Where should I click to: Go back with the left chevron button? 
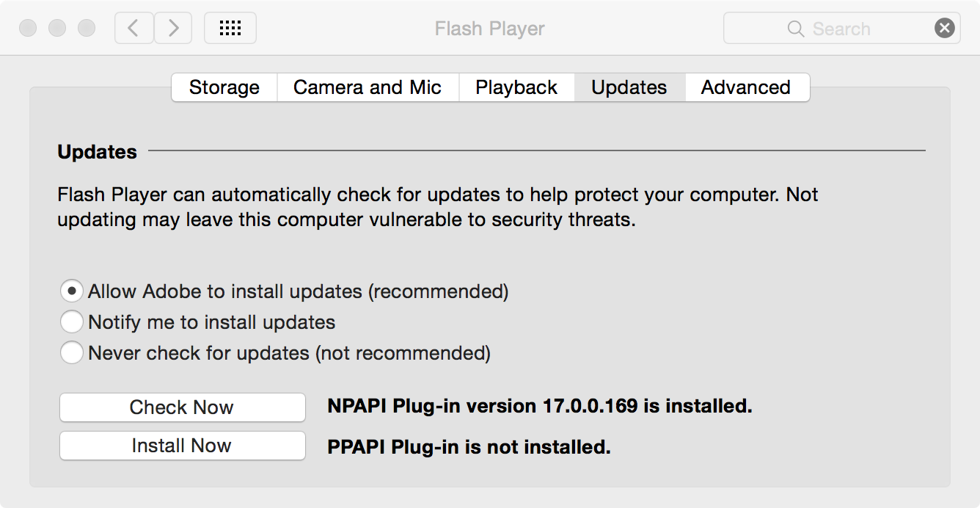coord(134,29)
